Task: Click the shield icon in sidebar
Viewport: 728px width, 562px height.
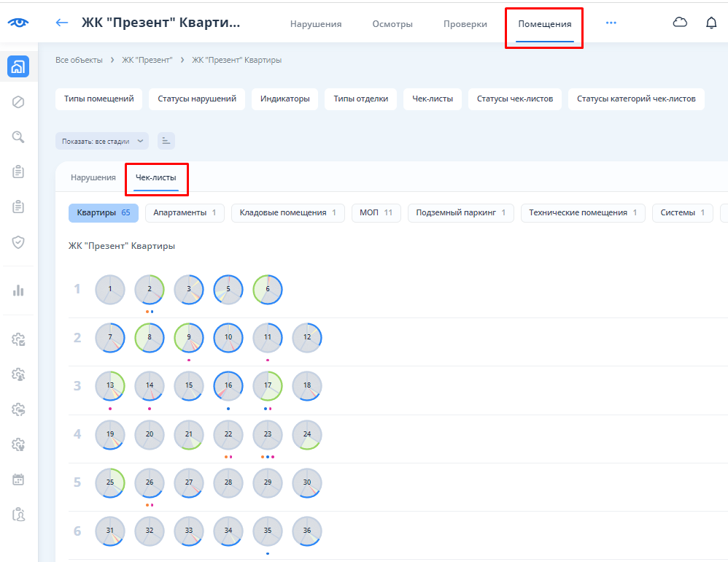Action: (18, 242)
